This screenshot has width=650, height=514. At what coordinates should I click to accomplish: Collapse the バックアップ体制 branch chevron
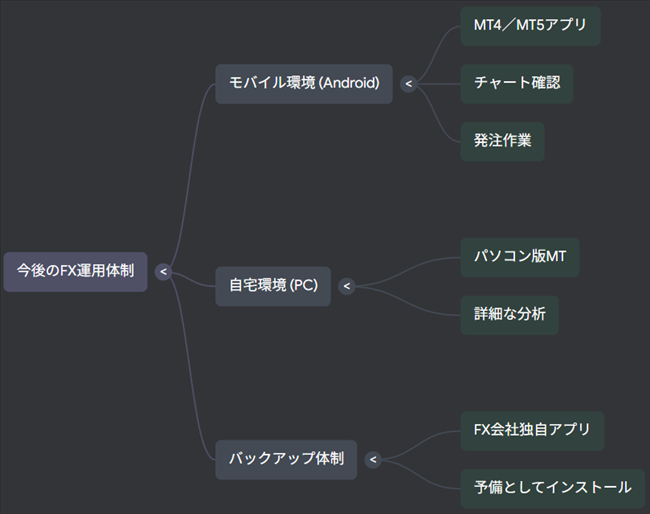[373, 460]
